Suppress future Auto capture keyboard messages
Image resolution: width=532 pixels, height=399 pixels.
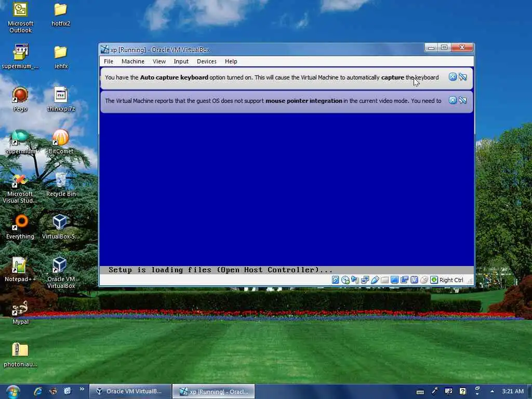(463, 77)
